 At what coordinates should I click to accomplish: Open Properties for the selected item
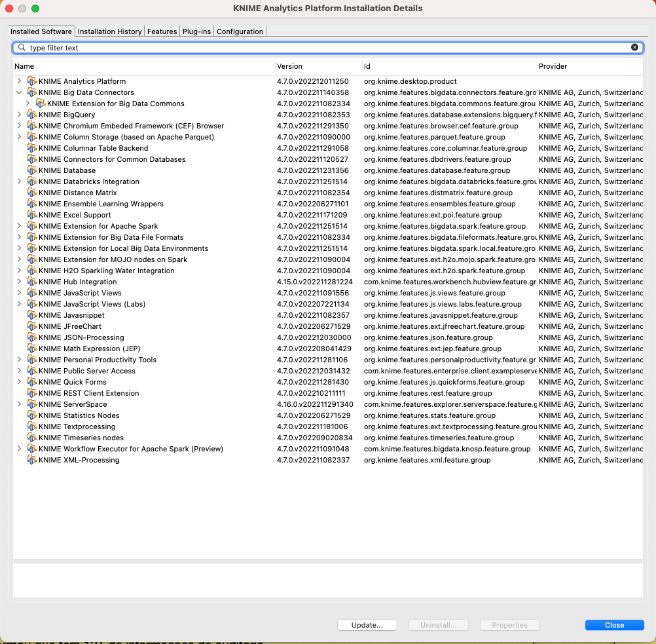point(509,625)
